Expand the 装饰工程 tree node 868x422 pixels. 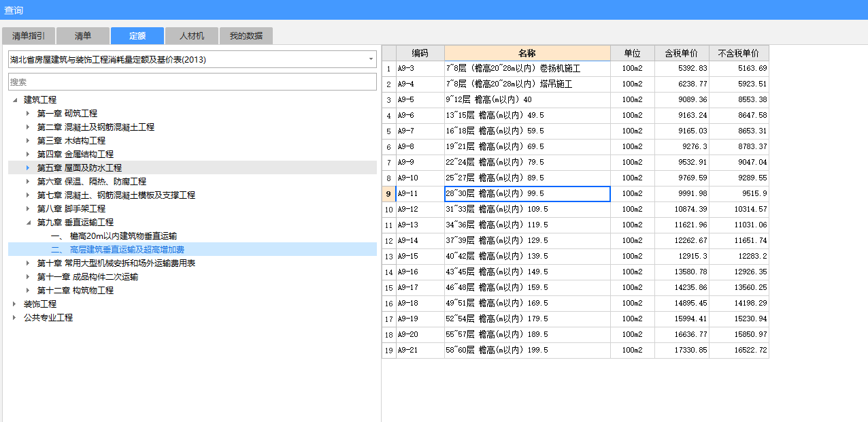coord(14,304)
